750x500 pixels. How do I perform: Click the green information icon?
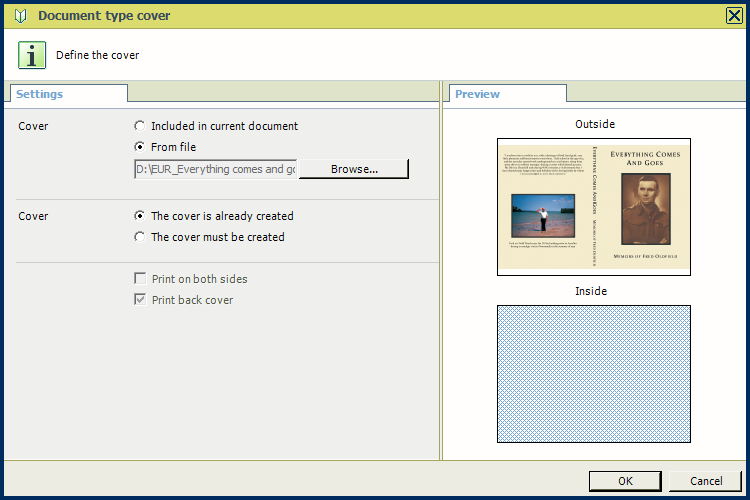tap(33, 55)
